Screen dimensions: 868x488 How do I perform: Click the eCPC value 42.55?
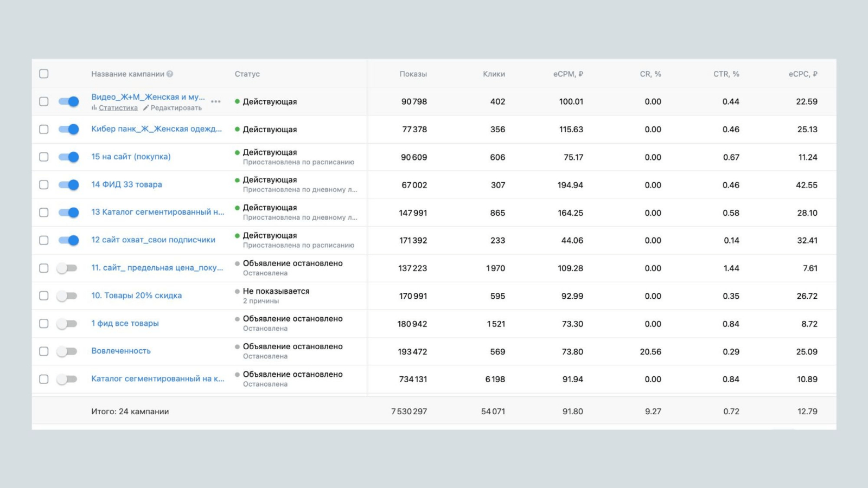807,185
